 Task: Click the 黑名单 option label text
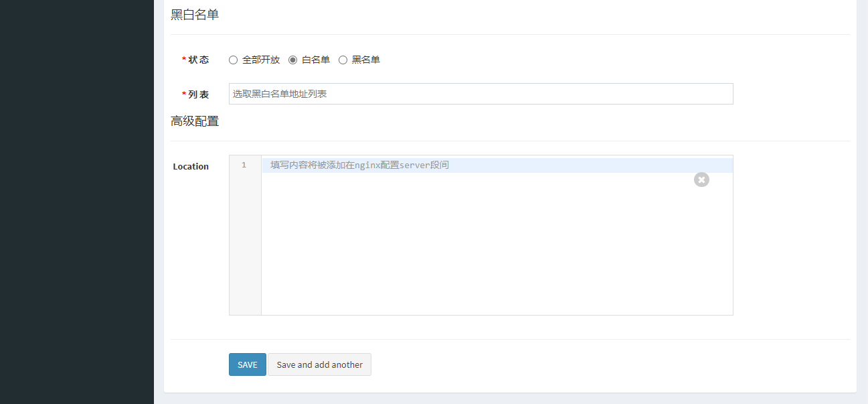366,60
